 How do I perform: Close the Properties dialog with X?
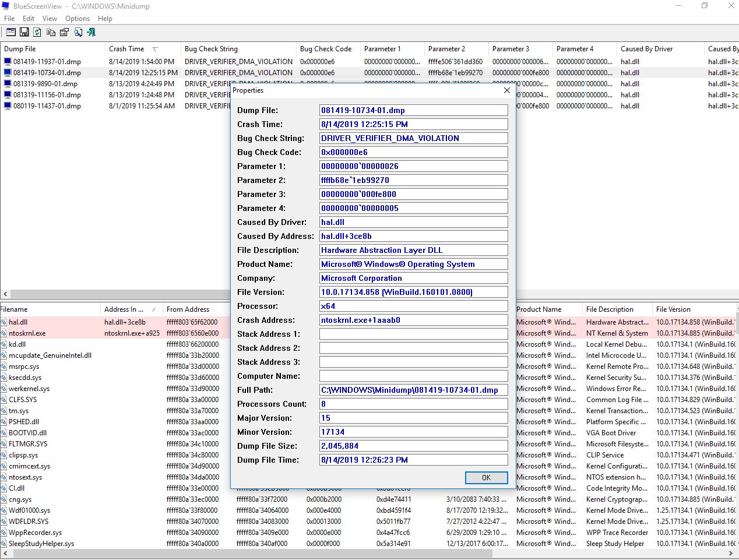(506, 90)
